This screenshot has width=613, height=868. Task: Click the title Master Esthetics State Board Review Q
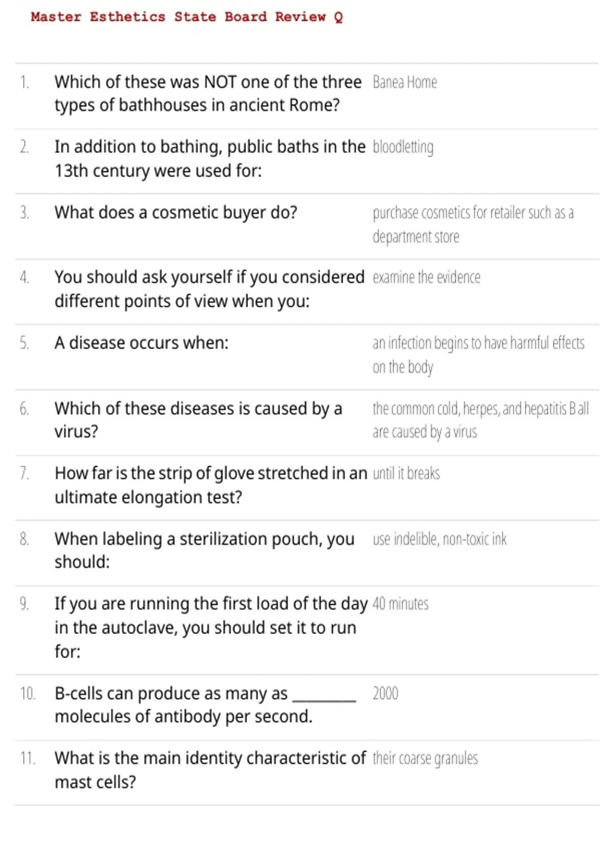point(186,17)
